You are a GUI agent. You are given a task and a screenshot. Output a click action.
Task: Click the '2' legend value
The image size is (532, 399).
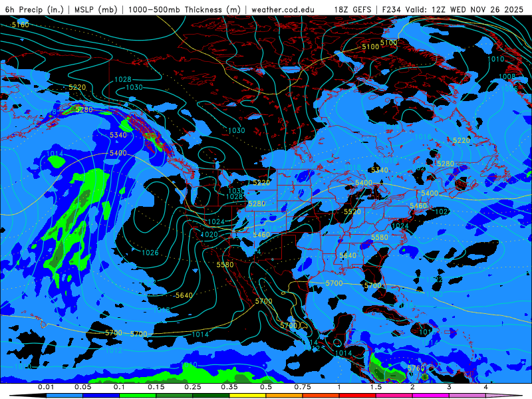412,387
